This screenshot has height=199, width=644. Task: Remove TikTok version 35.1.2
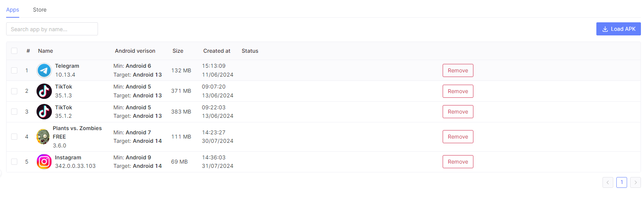click(x=458, y=112)
